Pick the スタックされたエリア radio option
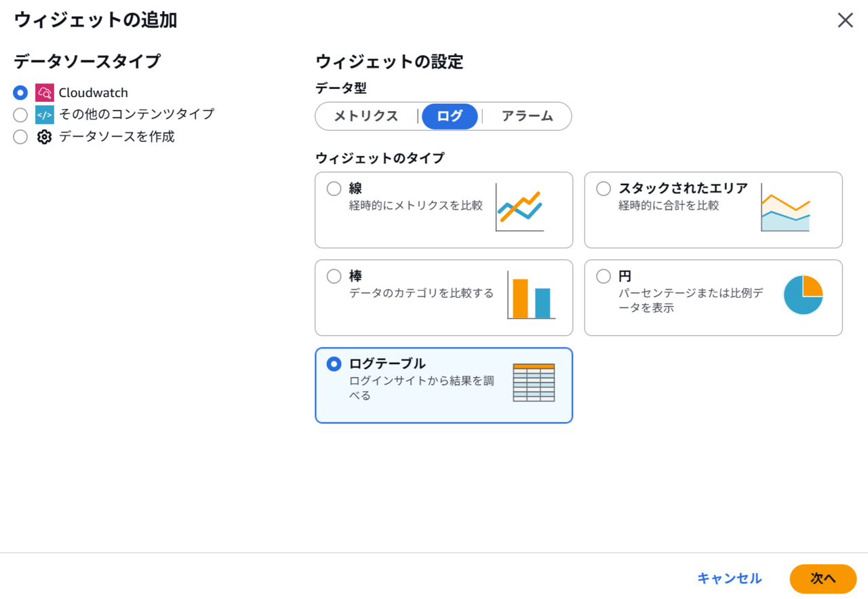The image size is (868, 599). pos(603,189)
